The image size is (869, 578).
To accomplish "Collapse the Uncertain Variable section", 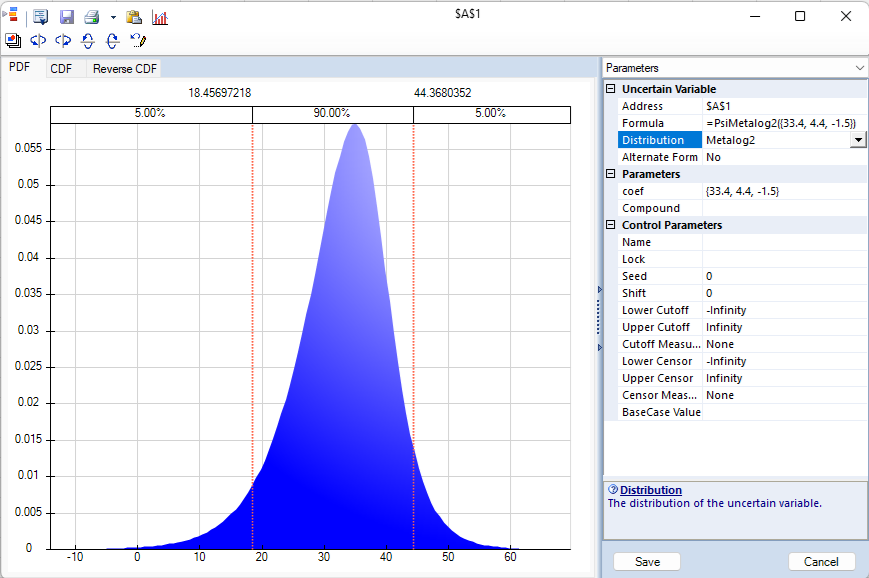I will [x=611, y=89].
